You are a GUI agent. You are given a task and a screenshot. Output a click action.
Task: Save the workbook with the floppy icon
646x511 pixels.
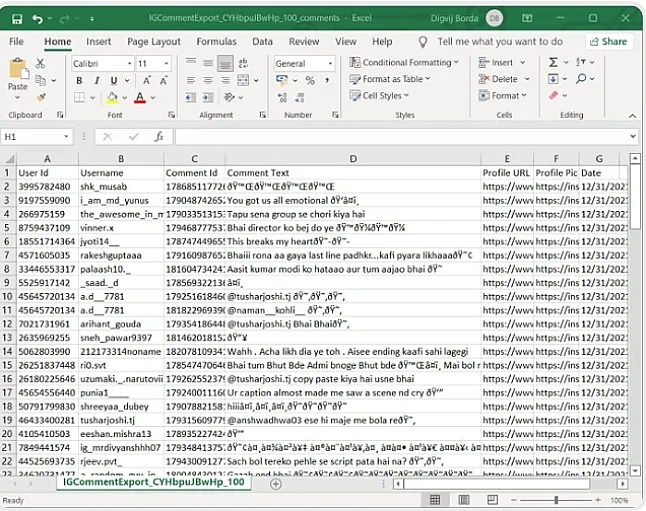[17, 19]
